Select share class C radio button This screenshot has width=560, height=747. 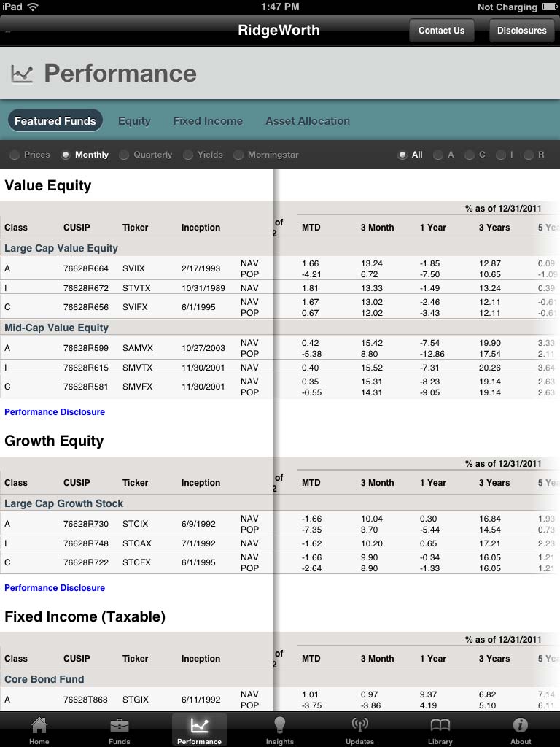point(469,155)
